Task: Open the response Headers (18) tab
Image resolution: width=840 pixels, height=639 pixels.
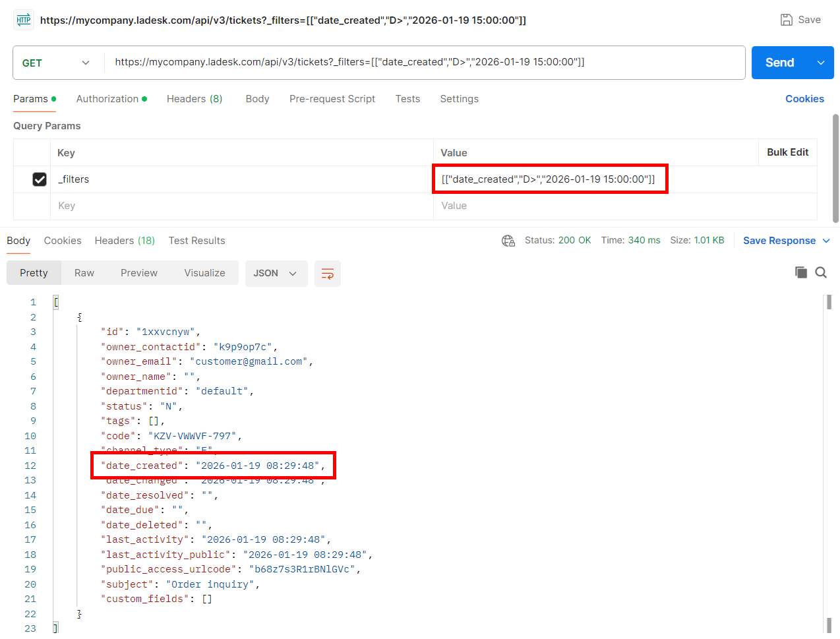Action: 125,241
